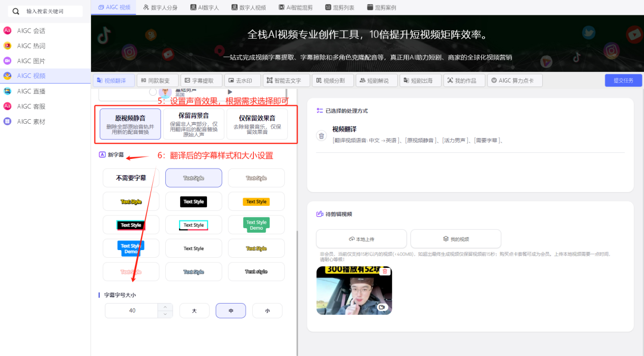Select the 字幕提取 subtitle extraction tool
The height and width of the screenshot is (356, 644).
click(x=200, y=80)
